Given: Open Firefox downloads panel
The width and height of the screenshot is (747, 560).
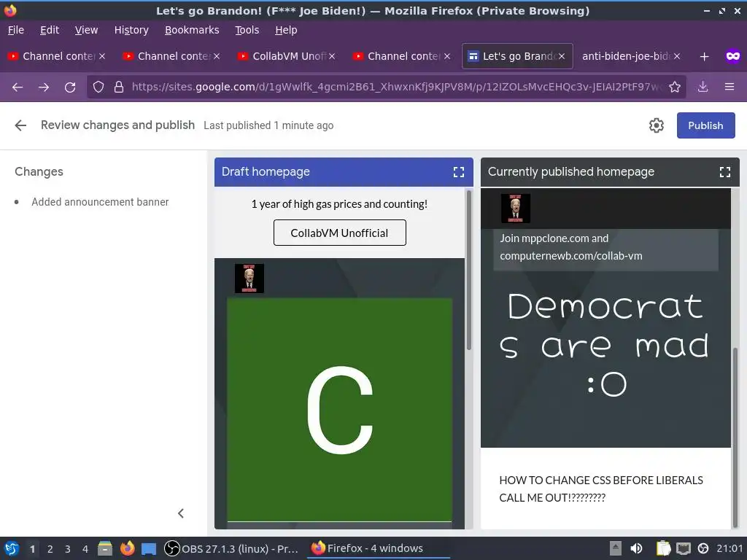Looking at the screenshot, I should [x=703, y=87].
